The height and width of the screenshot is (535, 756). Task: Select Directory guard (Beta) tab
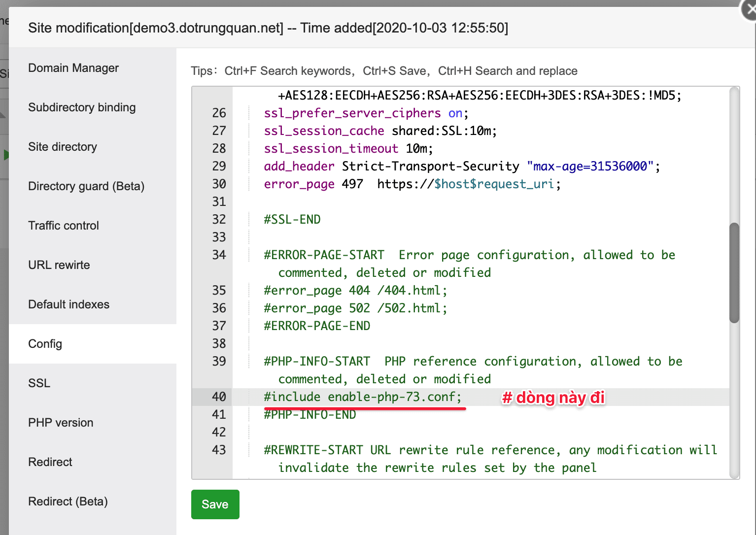coord(86,186)
